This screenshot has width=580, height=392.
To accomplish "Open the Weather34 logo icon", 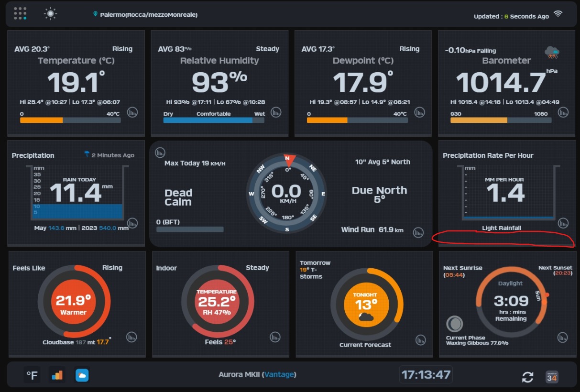I will click(552, 377).
